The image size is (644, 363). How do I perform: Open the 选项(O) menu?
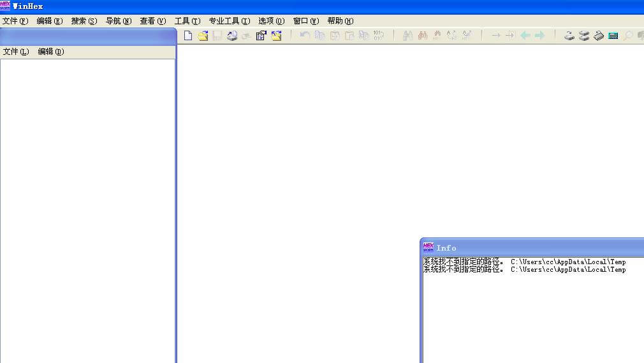tap(271, 21)
